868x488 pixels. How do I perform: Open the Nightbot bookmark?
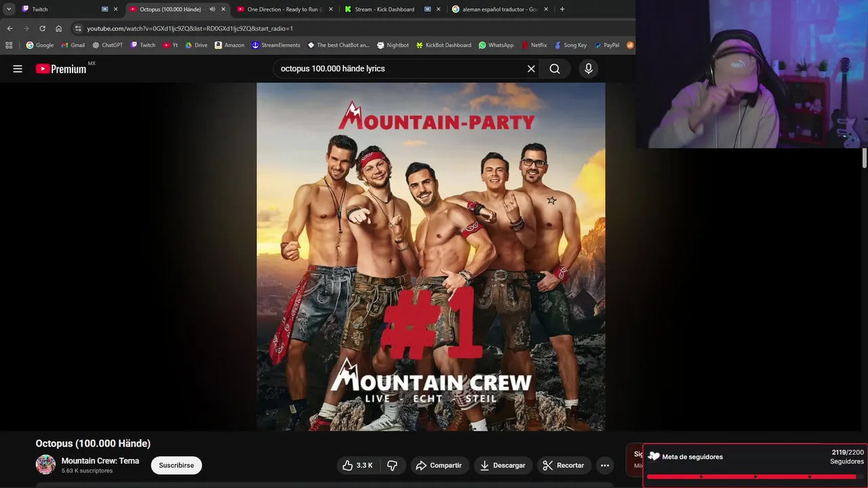393,45
